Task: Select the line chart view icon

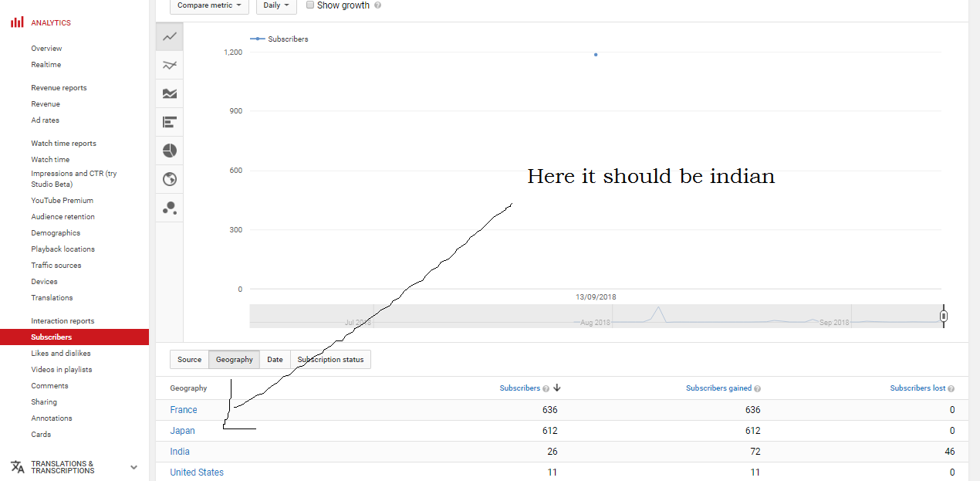Action: (x=170, y=36)
